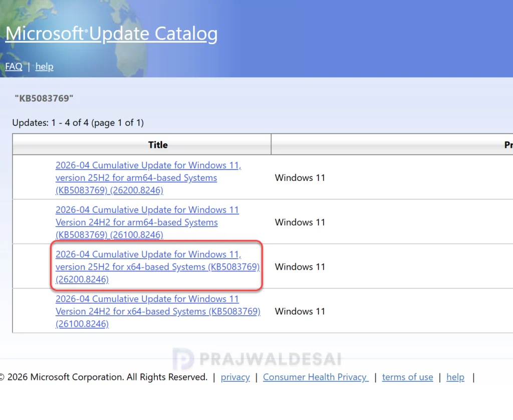Open the Consumer Health Privacy link
The width and height of the screenshot is (513, 420).
[316, 377]
